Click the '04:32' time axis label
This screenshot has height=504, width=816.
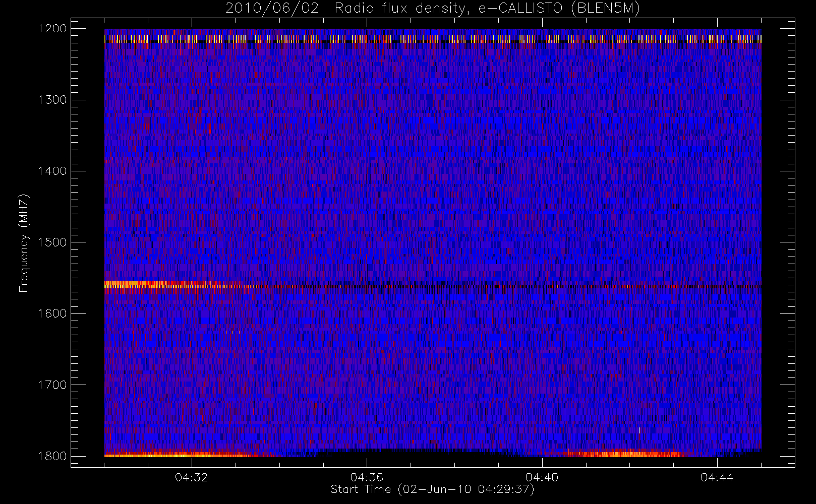[191, 477]
